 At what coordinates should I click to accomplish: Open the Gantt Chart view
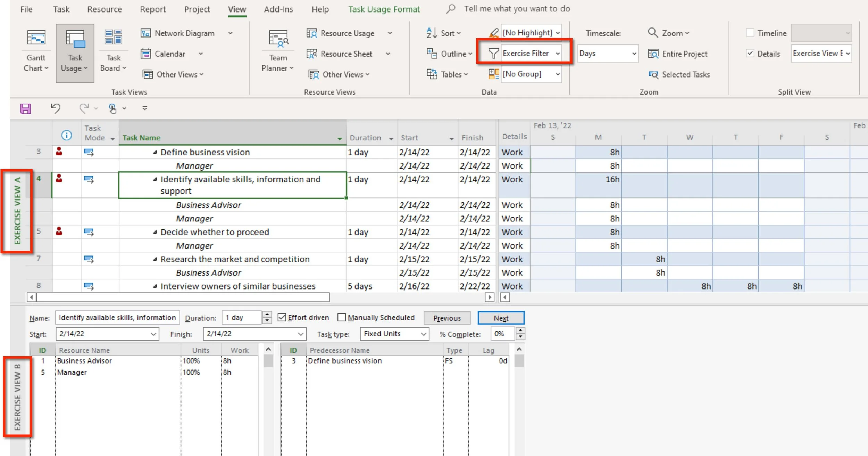[36, 38]
